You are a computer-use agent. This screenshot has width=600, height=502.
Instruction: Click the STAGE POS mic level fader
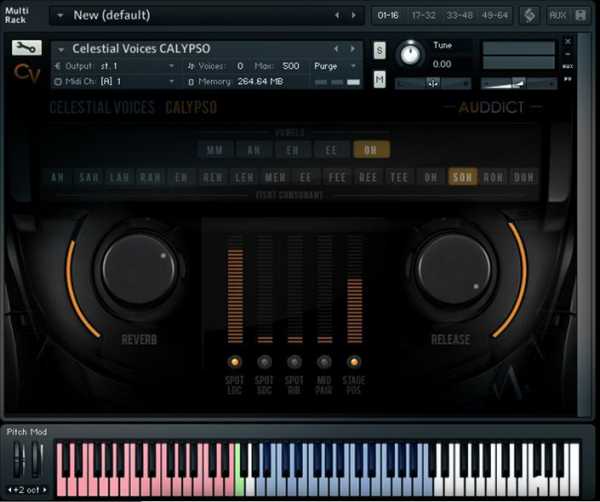click(x=354, y=289)
